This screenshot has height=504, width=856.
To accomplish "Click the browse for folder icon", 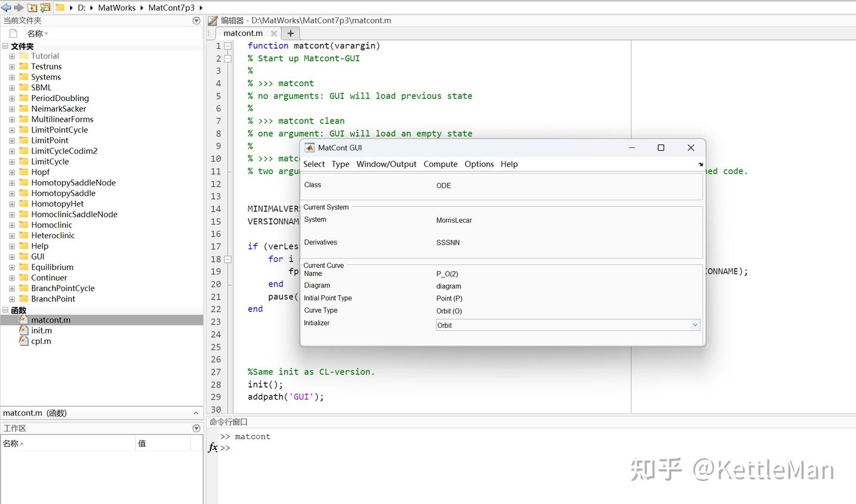I will [x=45, y=8].
